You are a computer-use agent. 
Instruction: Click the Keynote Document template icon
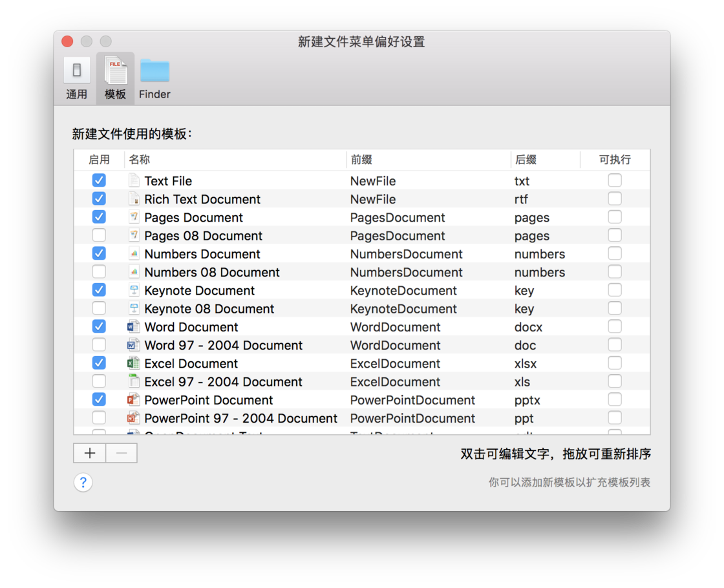tap(134, 290)
